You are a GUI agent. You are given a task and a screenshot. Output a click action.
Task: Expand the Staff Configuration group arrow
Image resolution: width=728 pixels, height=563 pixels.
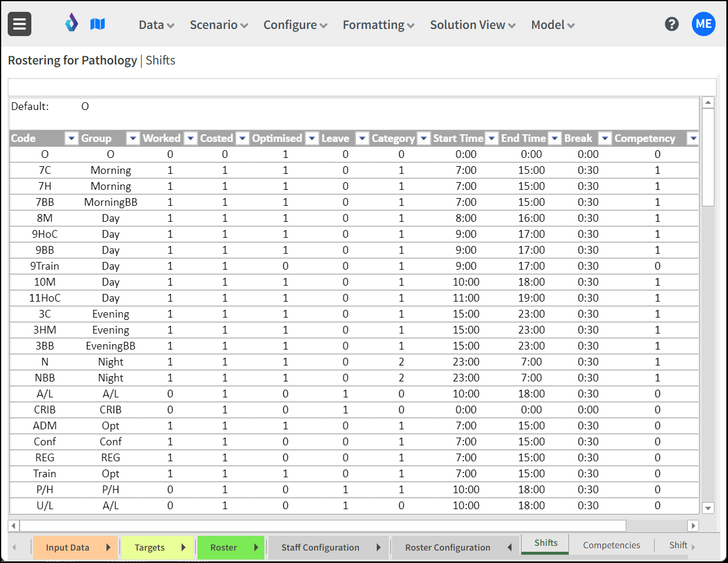378,547
